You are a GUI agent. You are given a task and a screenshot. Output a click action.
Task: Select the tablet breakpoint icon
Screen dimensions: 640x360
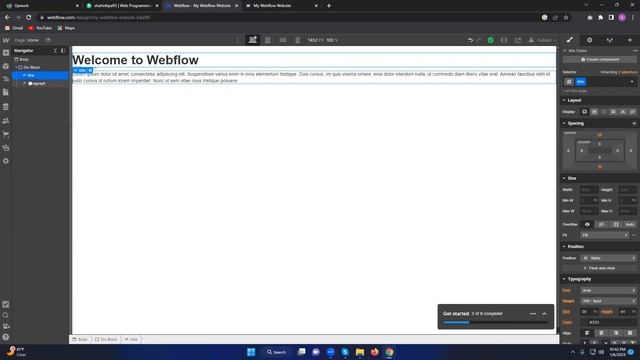[x=268, y=40]
